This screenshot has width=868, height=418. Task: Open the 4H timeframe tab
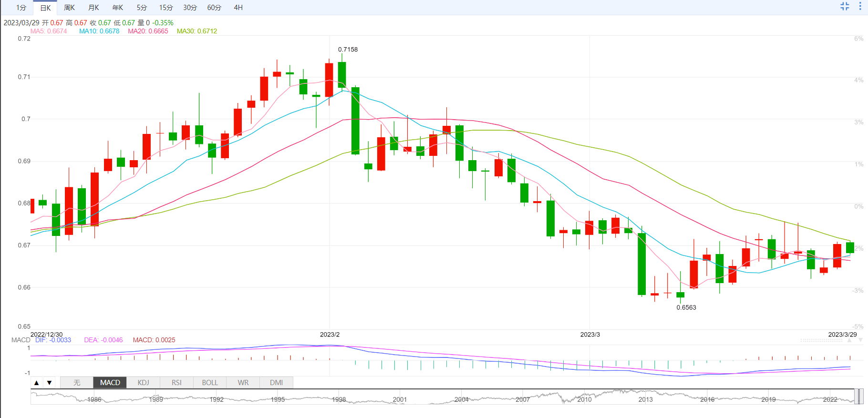(x=238, y=8)
